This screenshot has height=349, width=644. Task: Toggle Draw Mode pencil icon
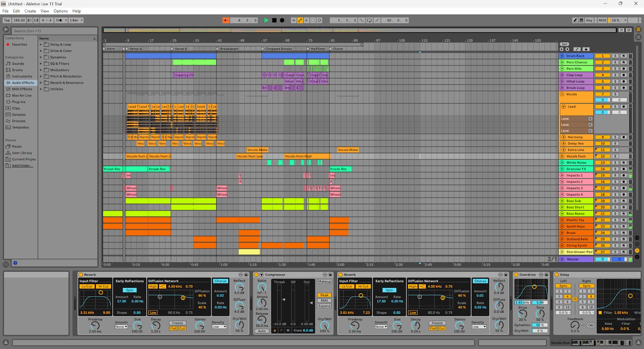pos(575,20)
